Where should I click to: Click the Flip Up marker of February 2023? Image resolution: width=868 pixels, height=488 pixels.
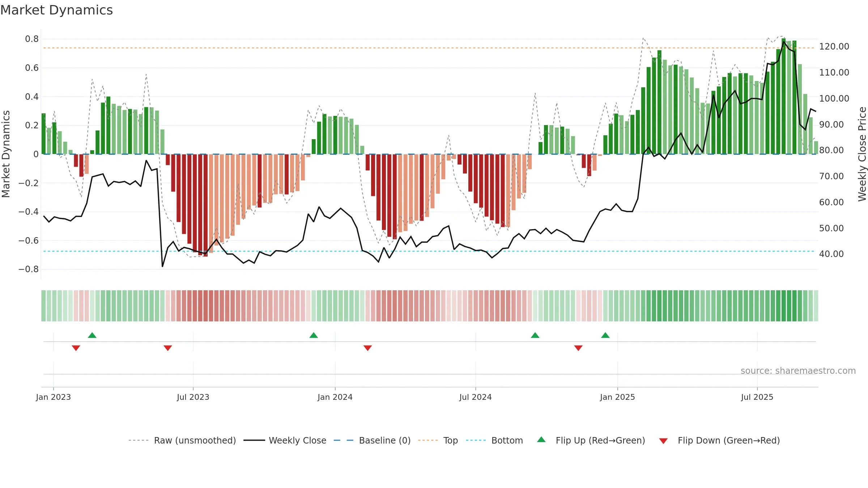pos(92,335)
